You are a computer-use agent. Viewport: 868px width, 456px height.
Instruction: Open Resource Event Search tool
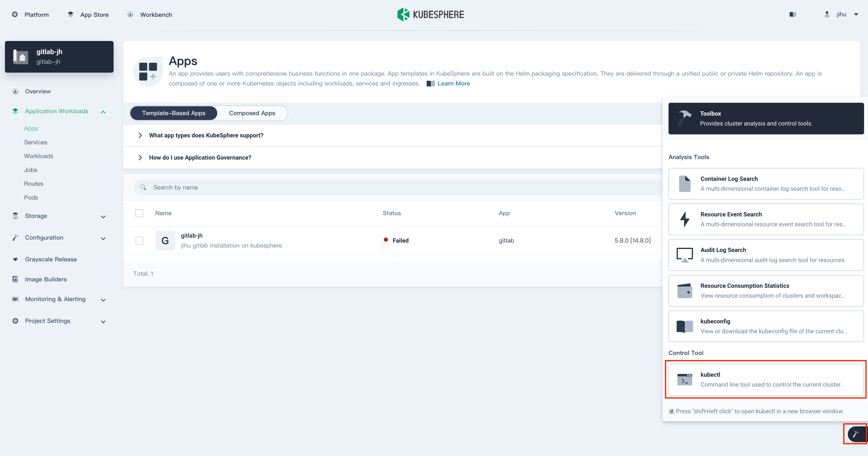(766, 219)
